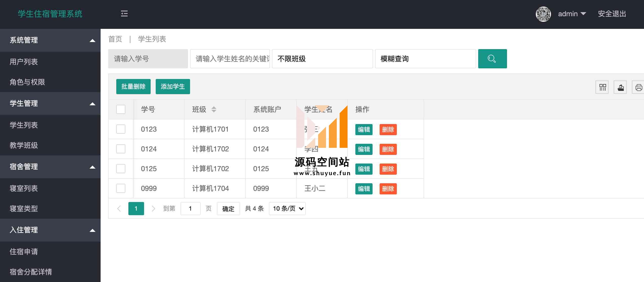Check the row for student 0999
Image resolution: width=644 pixels, height=282 pixels.
pyautogui.click(x=121, y=188)
